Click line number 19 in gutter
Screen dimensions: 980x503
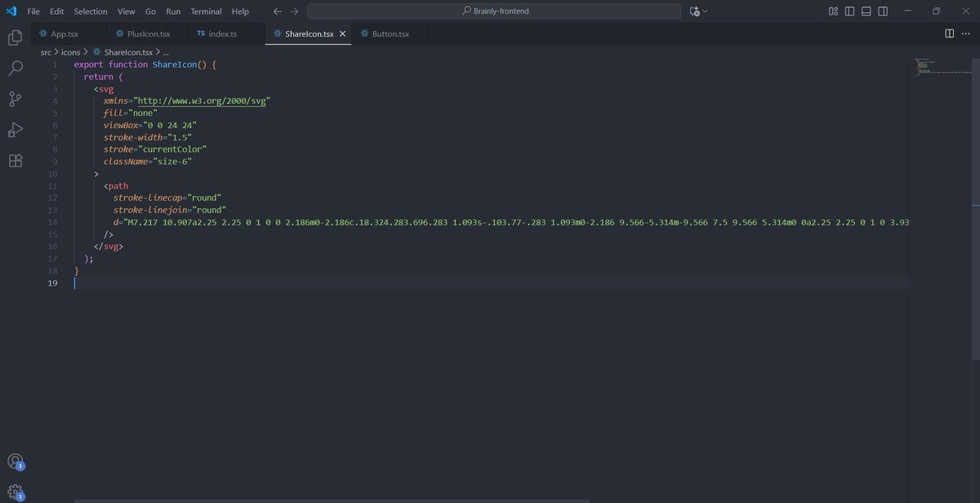[53, 283]
